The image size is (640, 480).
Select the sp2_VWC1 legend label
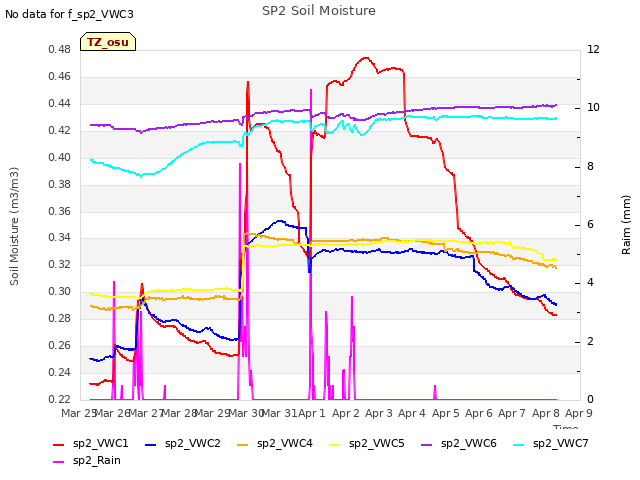click(100, 444)
